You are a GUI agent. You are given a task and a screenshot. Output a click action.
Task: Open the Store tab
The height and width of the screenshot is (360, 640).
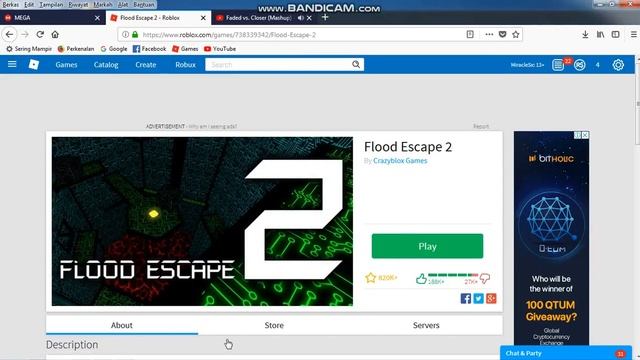(x=274, y=325)
